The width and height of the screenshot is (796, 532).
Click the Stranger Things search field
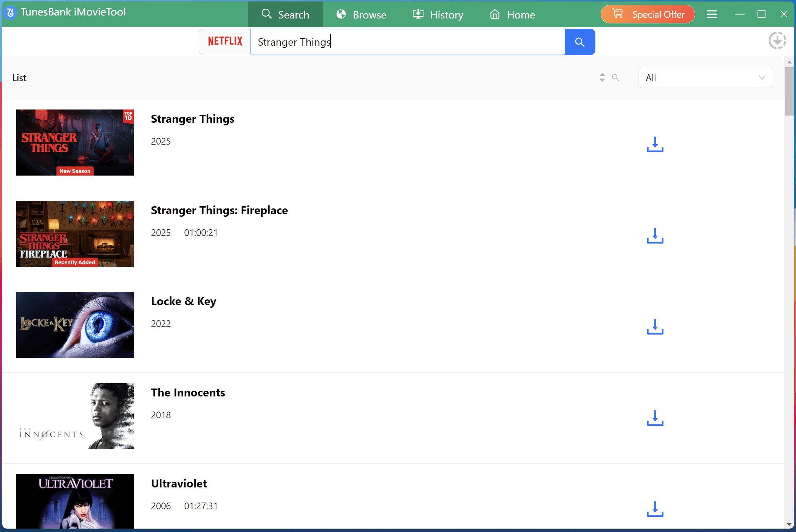tap(407, 42)
